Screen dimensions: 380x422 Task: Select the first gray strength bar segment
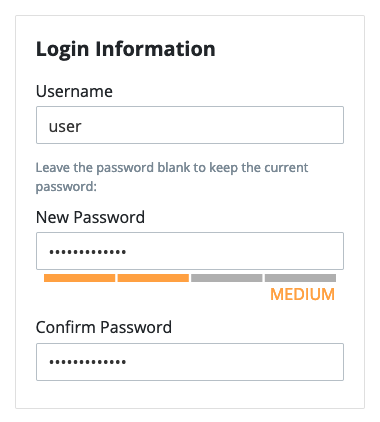227,278
